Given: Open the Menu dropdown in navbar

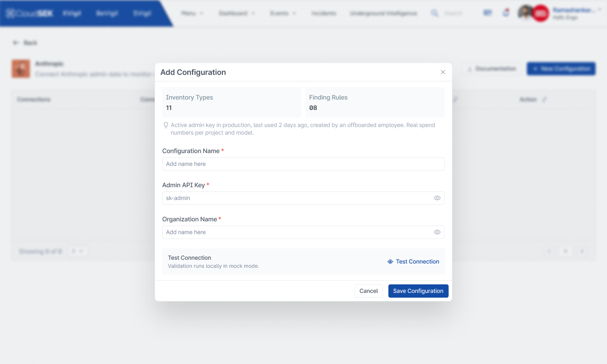Looking at the screenshot, I should [192, 13].
